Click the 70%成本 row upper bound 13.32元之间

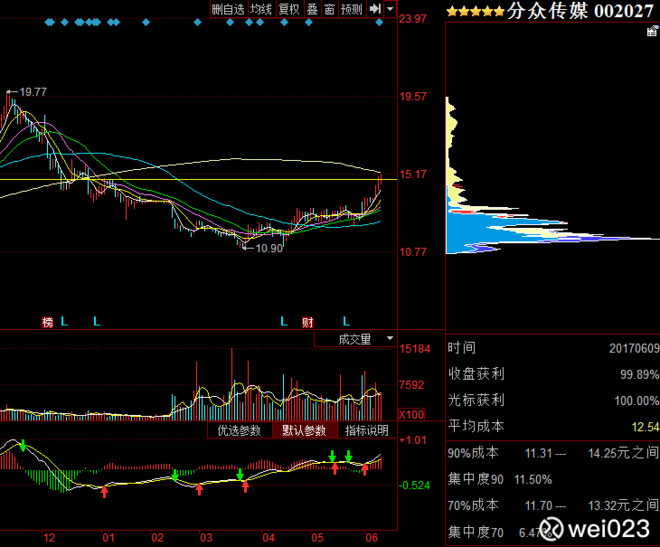click(623, 505)
